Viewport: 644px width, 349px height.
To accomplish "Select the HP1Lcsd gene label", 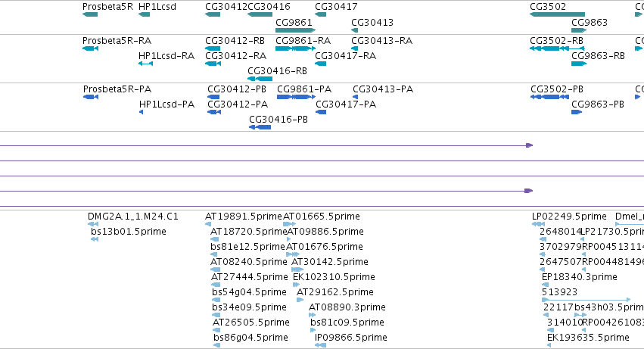I will click(157, 7).
